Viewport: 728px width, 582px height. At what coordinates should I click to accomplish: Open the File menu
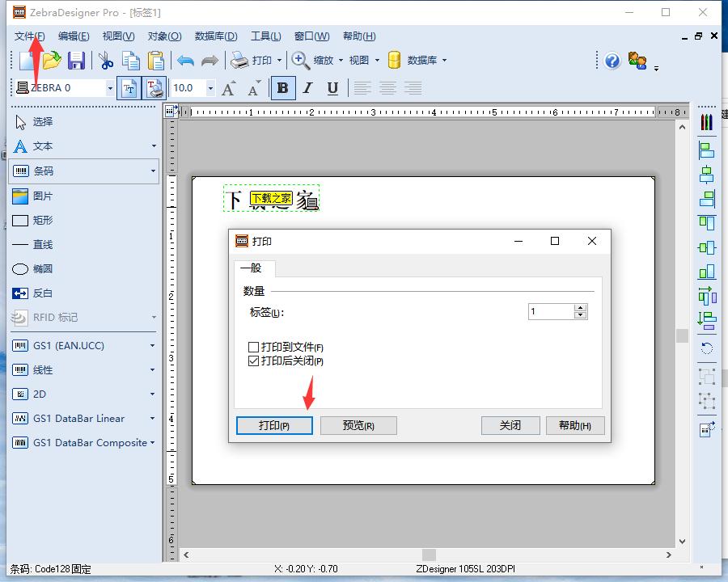(30, 36)
